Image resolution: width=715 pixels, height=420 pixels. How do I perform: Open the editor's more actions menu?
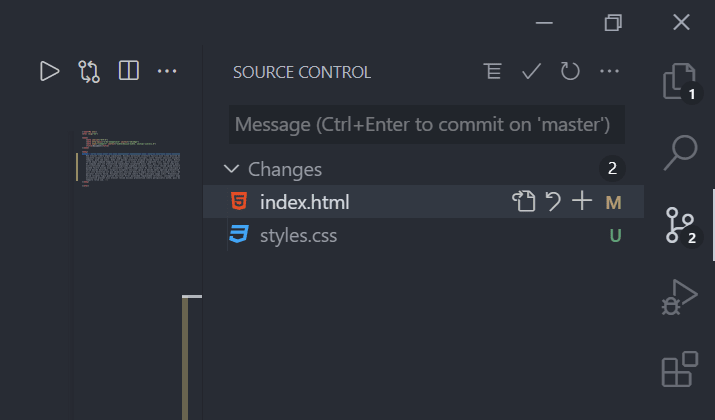click(x=167, y=71)
